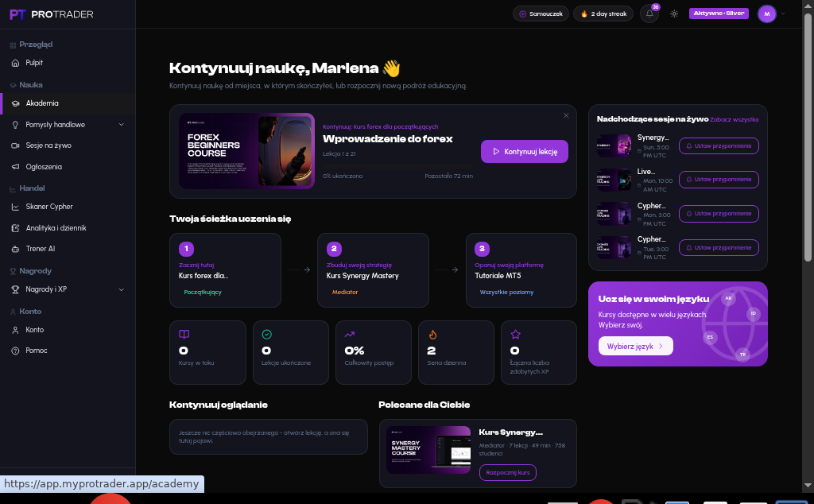
Task: Open user menu dropdown arrow next to avatar
Action: pos(783,14)
